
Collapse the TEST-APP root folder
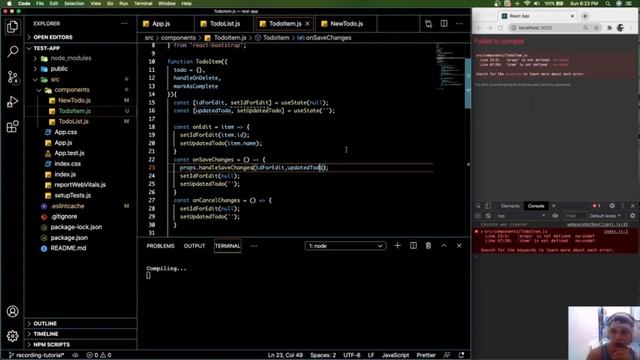point(81,48)
